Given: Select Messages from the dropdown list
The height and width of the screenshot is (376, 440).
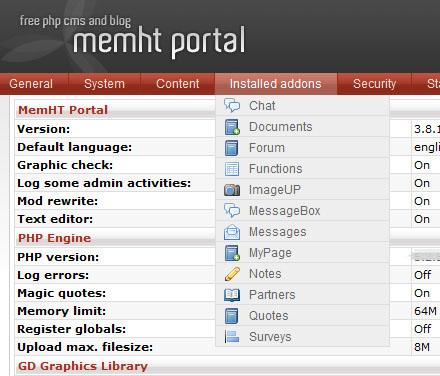Looking at the screenshot, I should [x=302, y=232].
